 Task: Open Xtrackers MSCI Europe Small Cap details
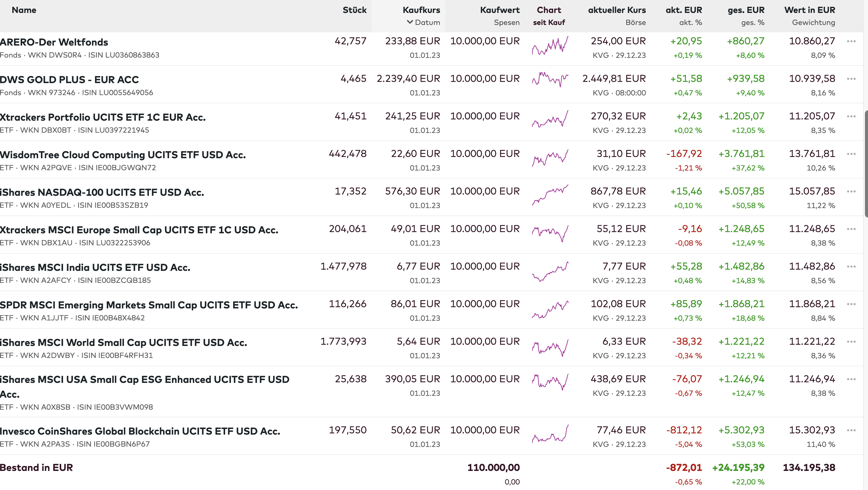139,230
